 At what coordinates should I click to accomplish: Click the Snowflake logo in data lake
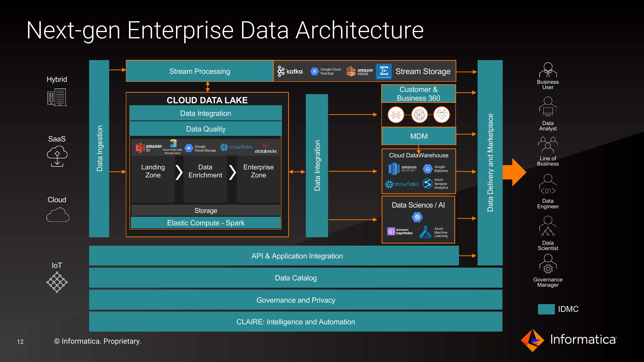(x=236, y=147)
